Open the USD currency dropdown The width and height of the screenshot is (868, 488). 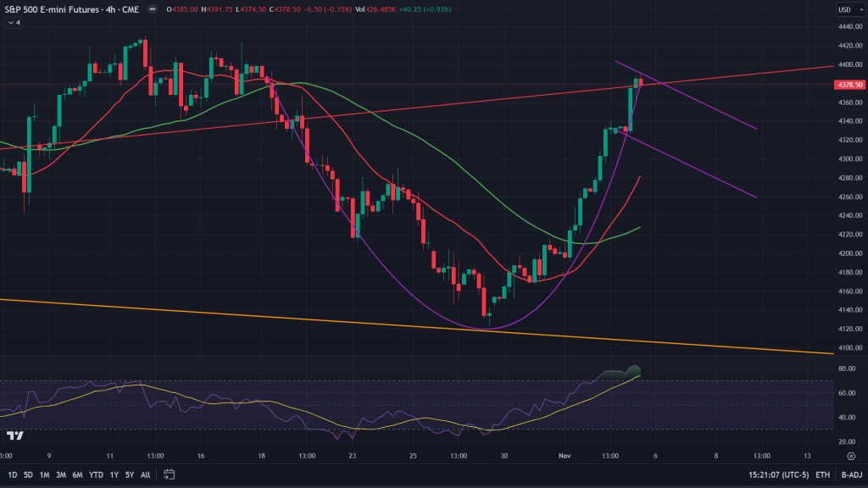pyautogui.click(x=848, y=9)
